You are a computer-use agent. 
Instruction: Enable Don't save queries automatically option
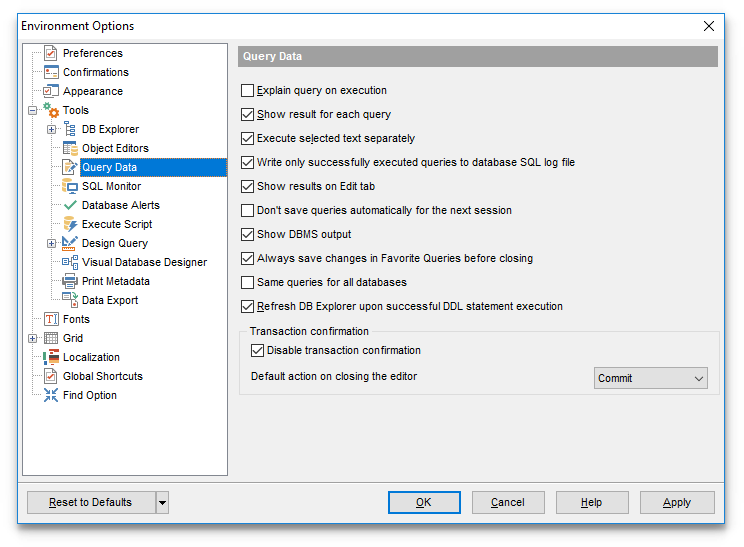pyautogui.click(x=247, y=210)
